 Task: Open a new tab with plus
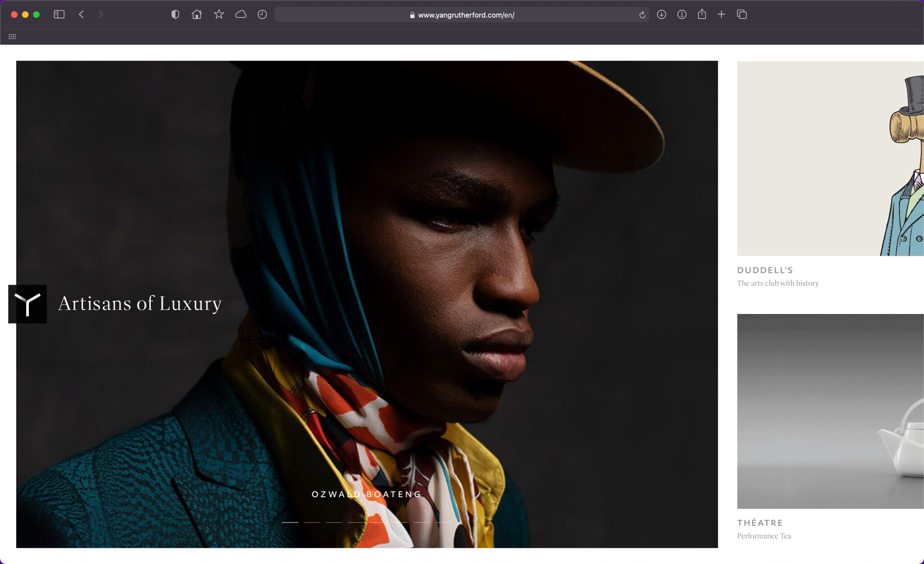click(x=721, y=14)
